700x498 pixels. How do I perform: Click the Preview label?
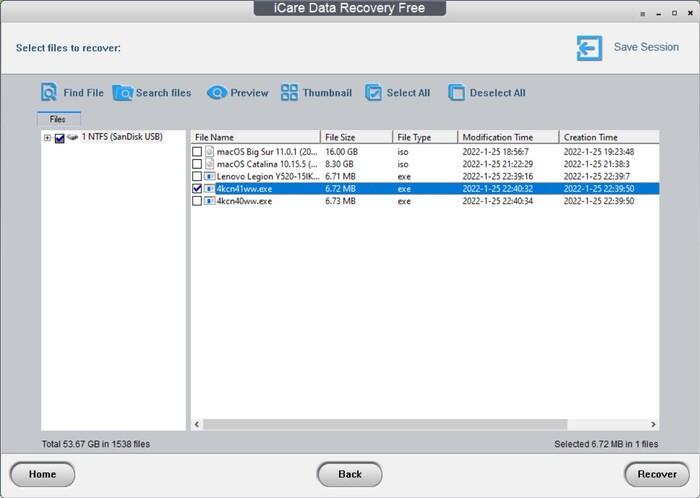point(249,93)
